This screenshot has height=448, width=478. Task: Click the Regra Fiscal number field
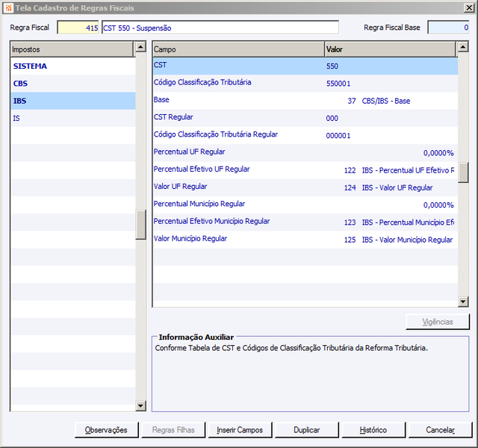(78, 28)
